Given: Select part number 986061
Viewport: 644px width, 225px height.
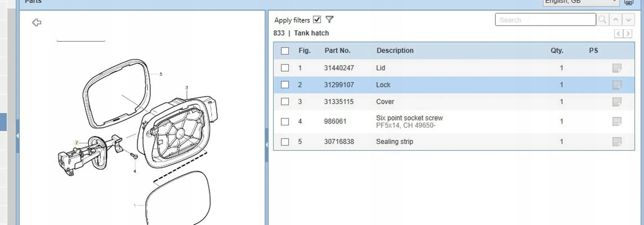Looking at the screenshot, I should pos(335,121).
